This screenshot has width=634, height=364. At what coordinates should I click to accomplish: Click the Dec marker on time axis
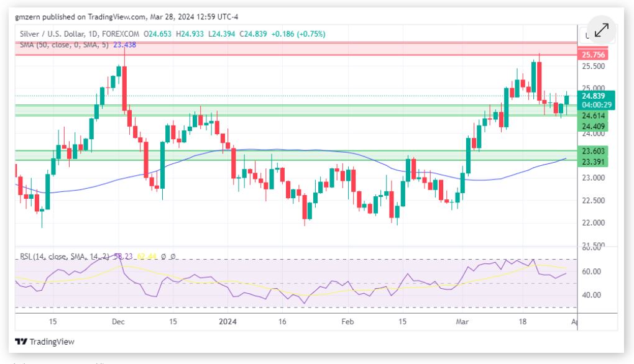118,322
